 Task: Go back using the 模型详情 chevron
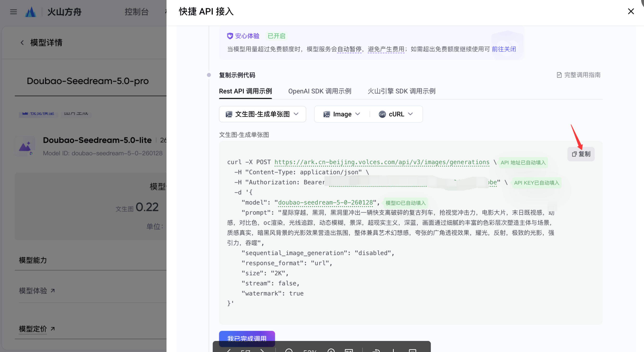pos(22,43)
